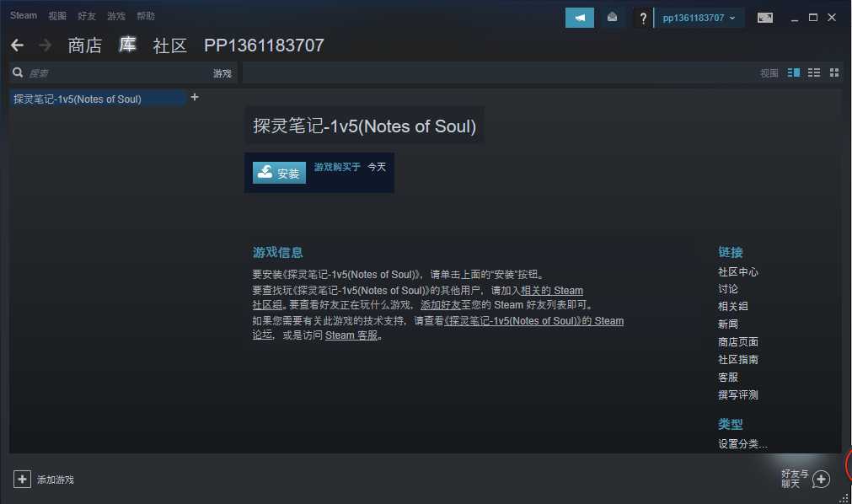Open 相关组 link
This screenshot has width=852, height=504.
pyautogui.click(x=733, y=306)
